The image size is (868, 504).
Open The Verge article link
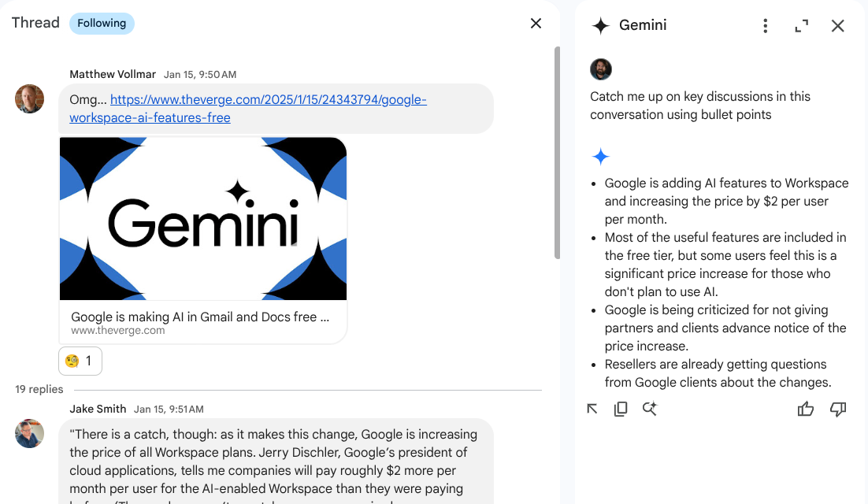click(248, 109)
